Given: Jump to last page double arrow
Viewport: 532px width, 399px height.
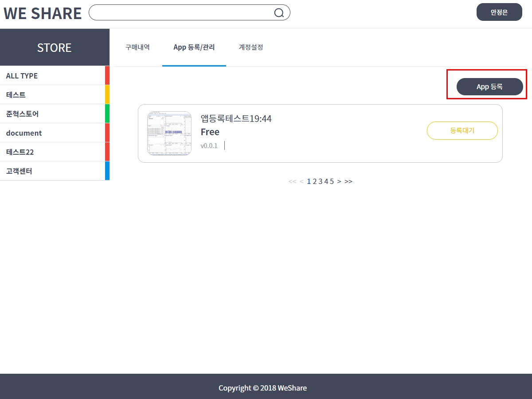Looking at the screenshot, I should click(x=348, y=181).
